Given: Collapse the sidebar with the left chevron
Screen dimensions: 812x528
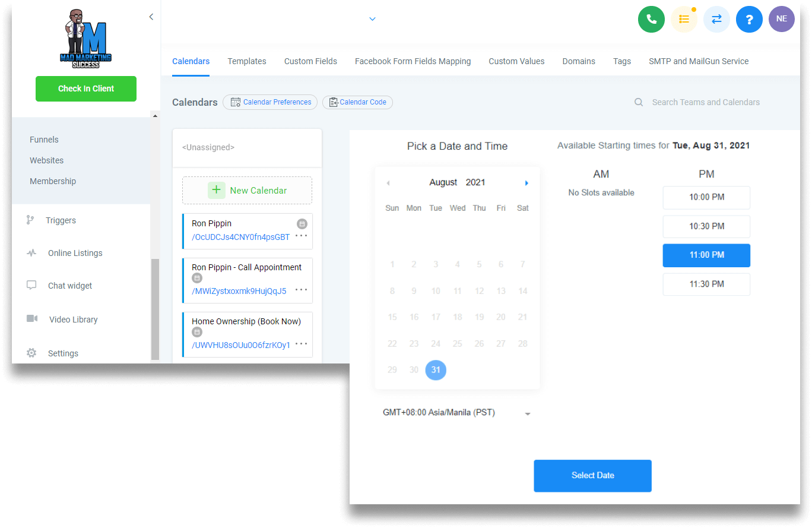Looking at the screenshot, I should (151, 17).
